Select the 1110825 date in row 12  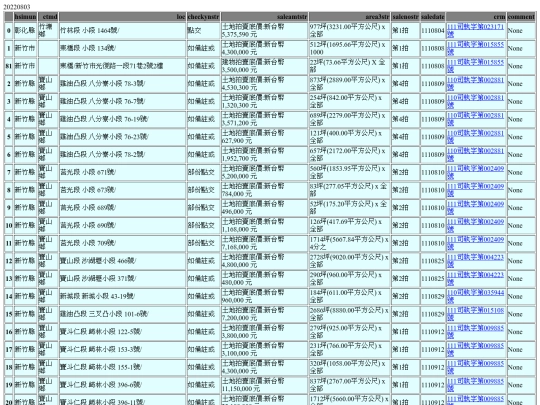click(433, 261)
